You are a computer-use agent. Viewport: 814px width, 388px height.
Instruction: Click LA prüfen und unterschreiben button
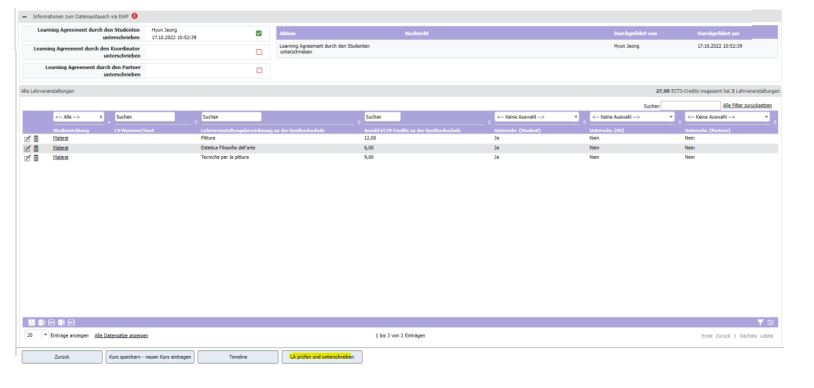tap(322, 357)
